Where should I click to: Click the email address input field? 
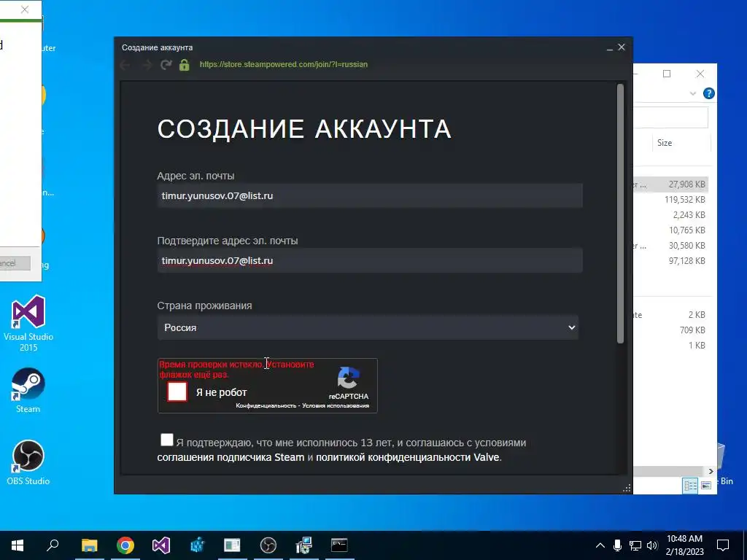(x=370, y=195)
